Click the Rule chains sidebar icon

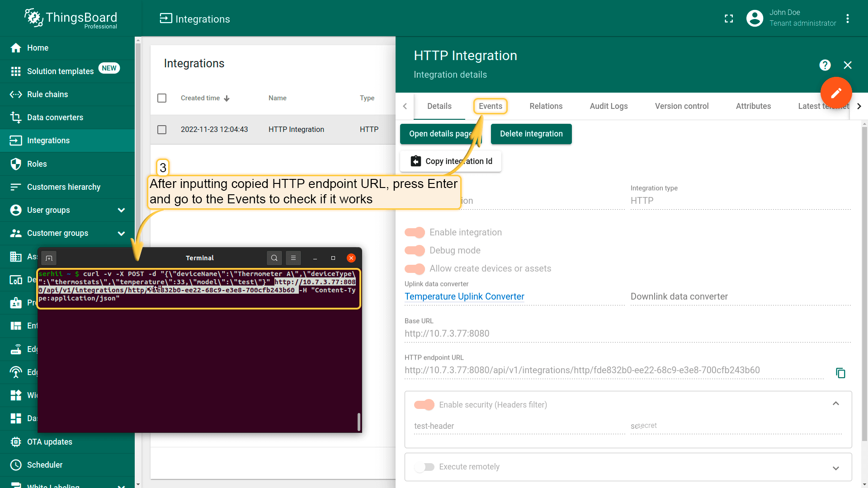pyautogui.click(x=16, y=94)
